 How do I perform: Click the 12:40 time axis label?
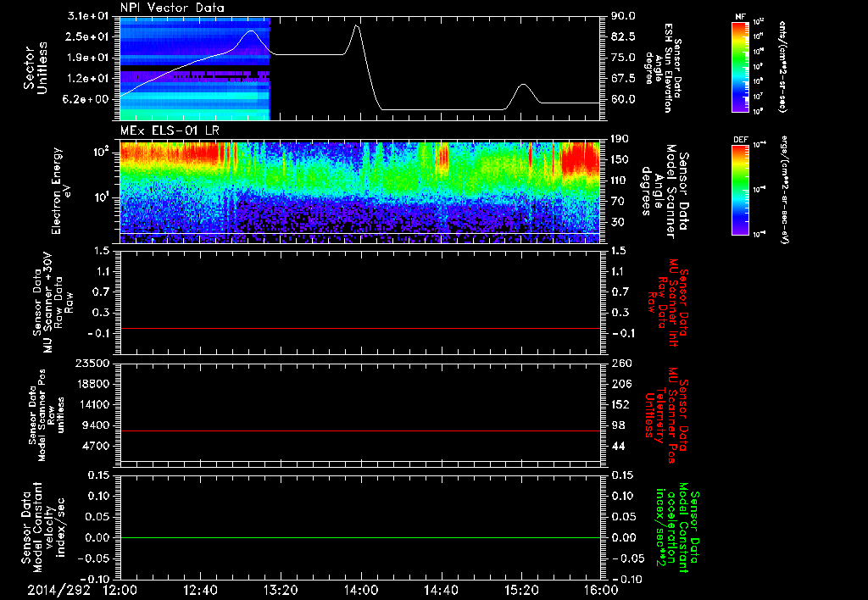coord(200,590)
